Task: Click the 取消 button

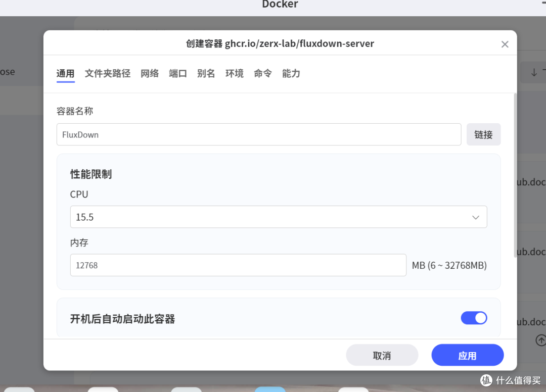Action: (382, 355)
